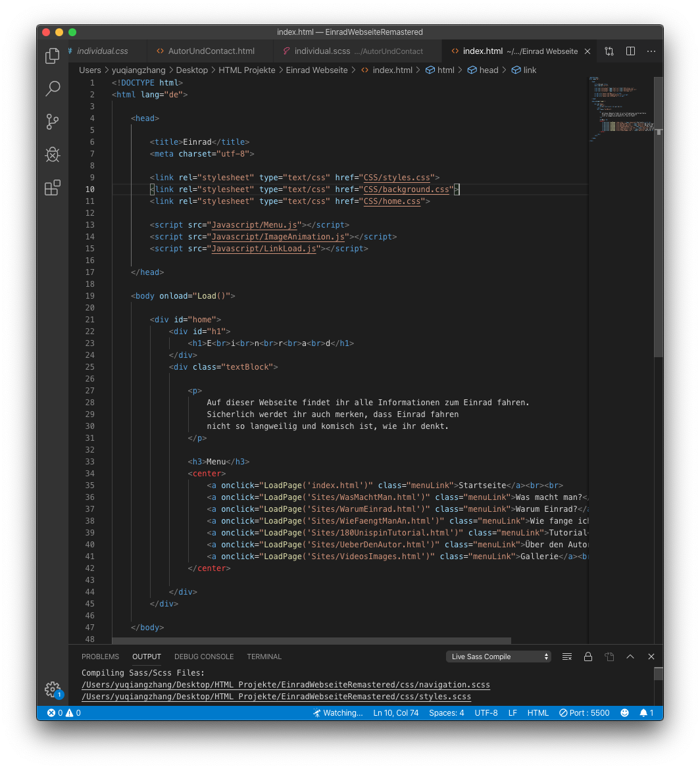The width and height of the screenshot is (700, 769).
Task: Open navigation.scss path in output
Action: coord(286,685)
